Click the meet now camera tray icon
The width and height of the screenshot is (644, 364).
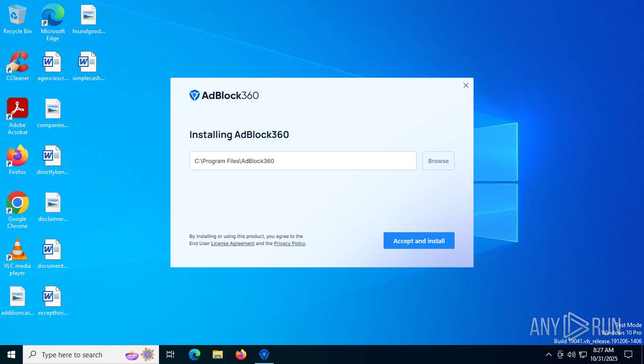[560, 355]
